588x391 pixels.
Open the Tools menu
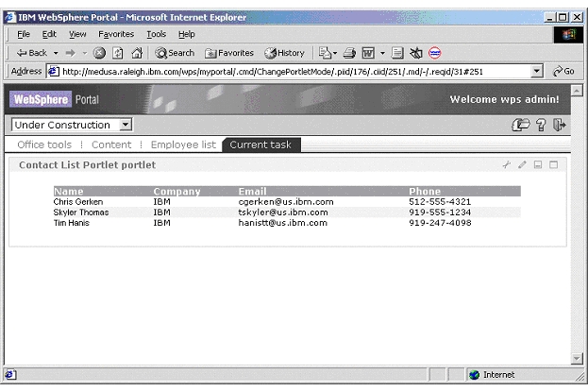point(156,34)
